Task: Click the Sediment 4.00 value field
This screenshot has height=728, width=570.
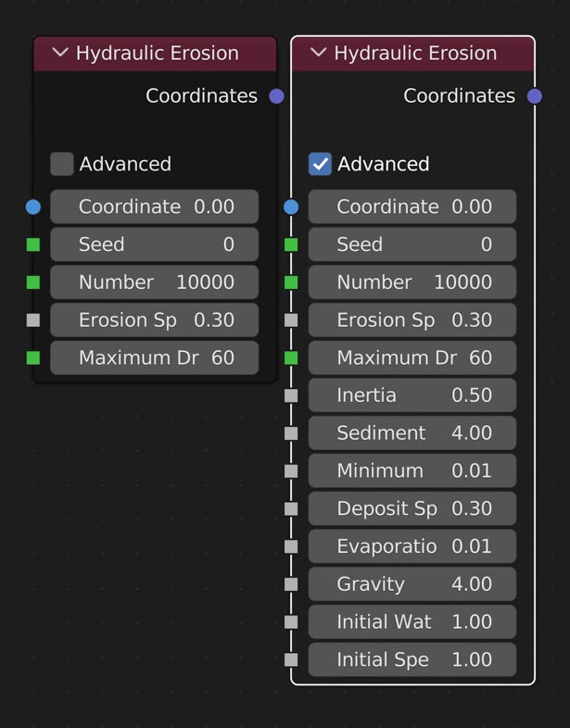Action: coord(412,433)
